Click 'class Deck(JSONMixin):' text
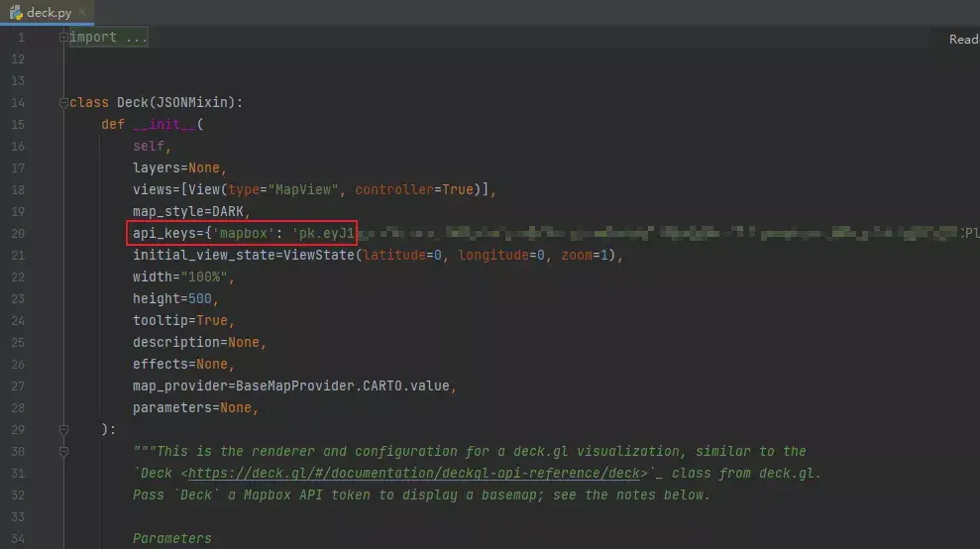 coord(157,102)
